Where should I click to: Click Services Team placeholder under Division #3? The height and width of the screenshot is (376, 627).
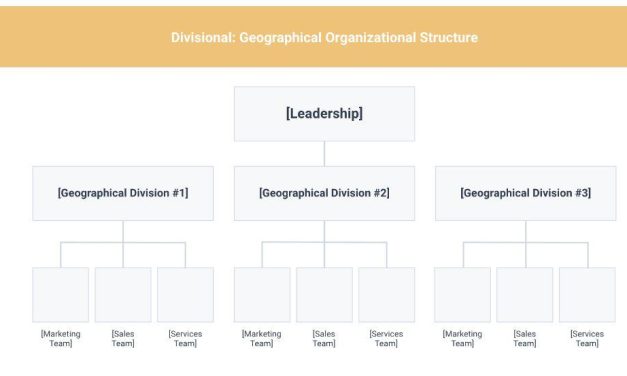click(587, 295)
